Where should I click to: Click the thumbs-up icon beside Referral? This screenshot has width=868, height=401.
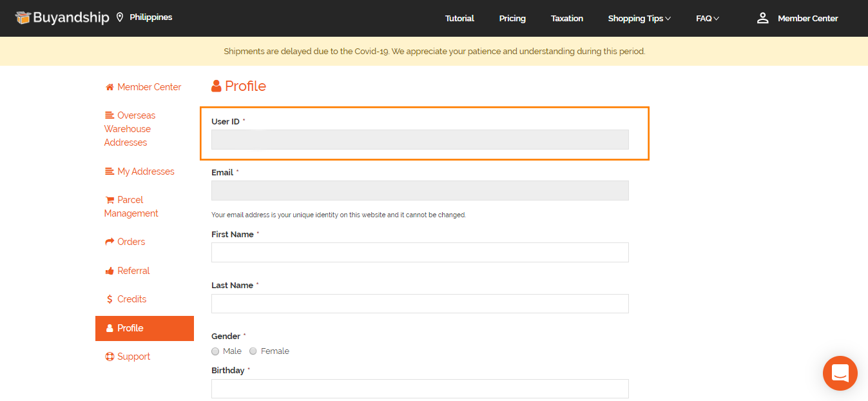click(110, 271)
